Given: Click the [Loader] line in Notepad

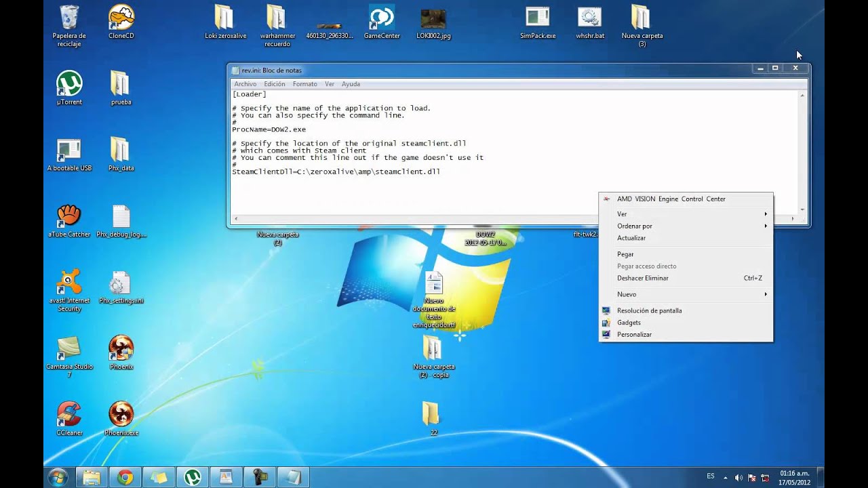Looking at the screenshot, I should pos(249,94).
